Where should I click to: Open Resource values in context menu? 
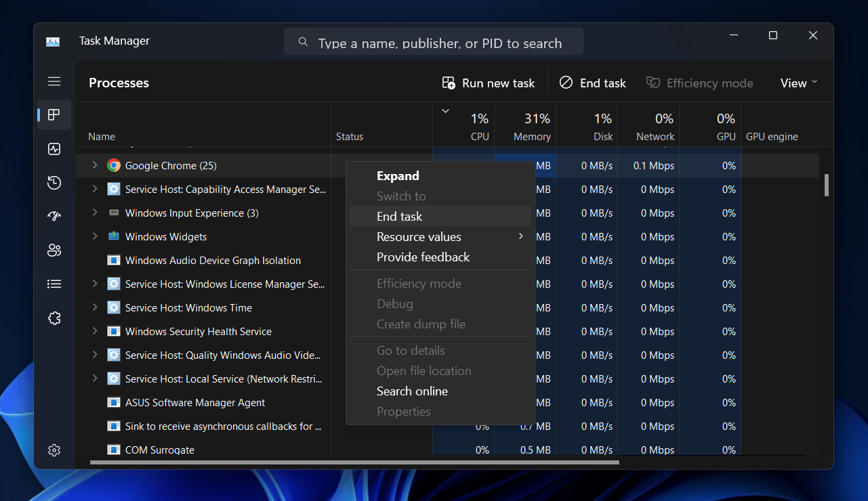point(440,237)
